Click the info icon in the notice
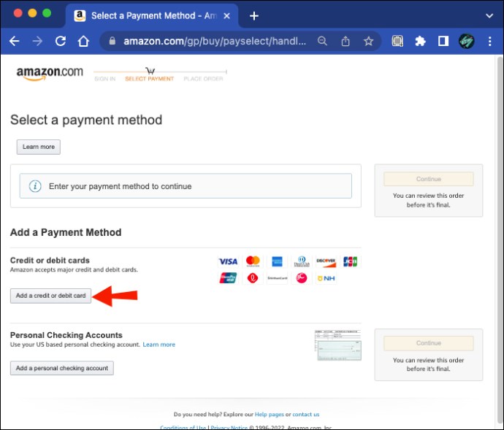 (35, 186)
